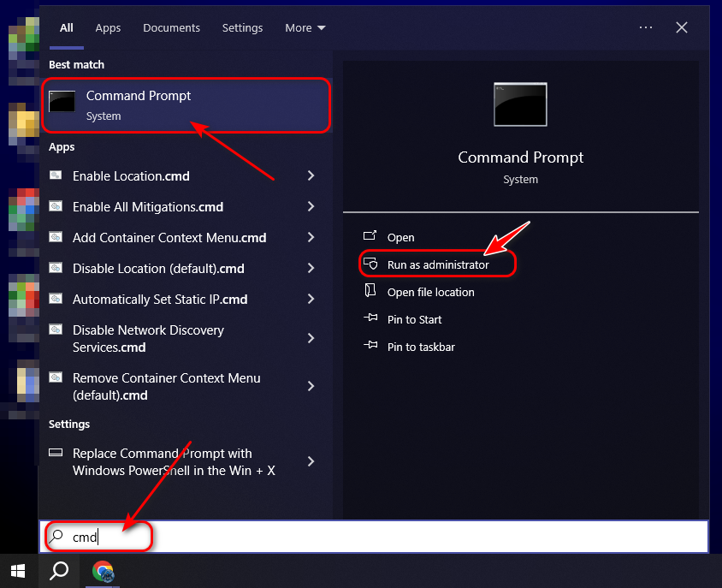
Task: Expand Automatically Set Static IP.cmd chevron
Action: pos(311,299)
